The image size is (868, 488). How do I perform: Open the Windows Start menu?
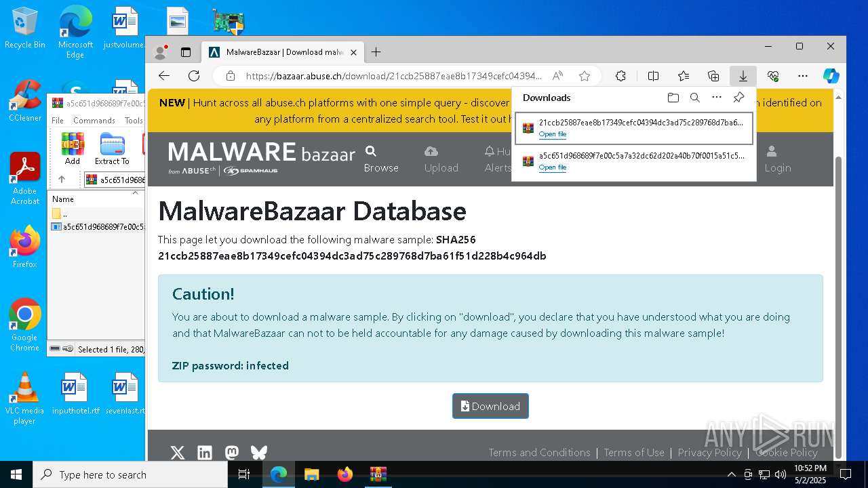tap(16, 474)
